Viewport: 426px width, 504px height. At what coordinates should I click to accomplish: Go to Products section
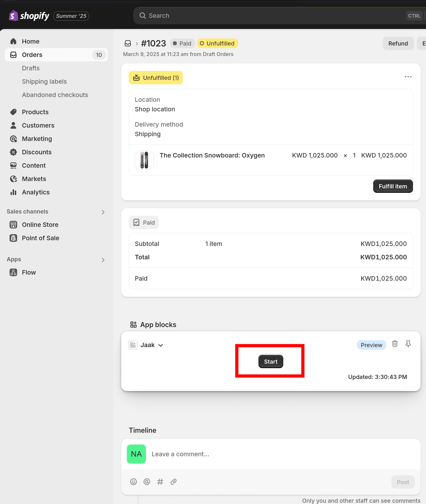(56, 112)
